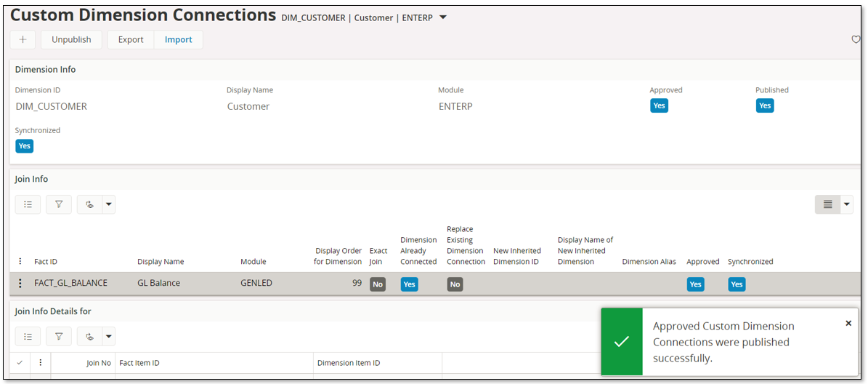Expand dropdown arrow beside Join Info eye icon

(x=109, y=205)
